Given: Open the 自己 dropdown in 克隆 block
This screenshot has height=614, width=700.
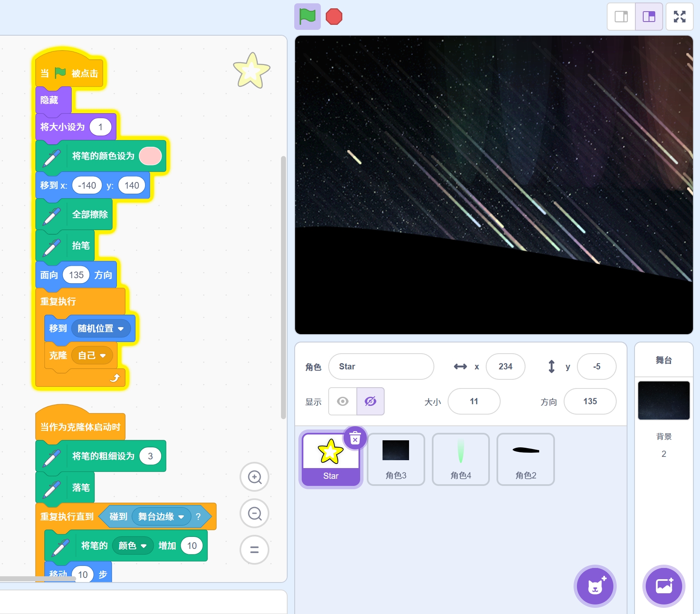Looking at the screenshot, I should pos(103,356).
